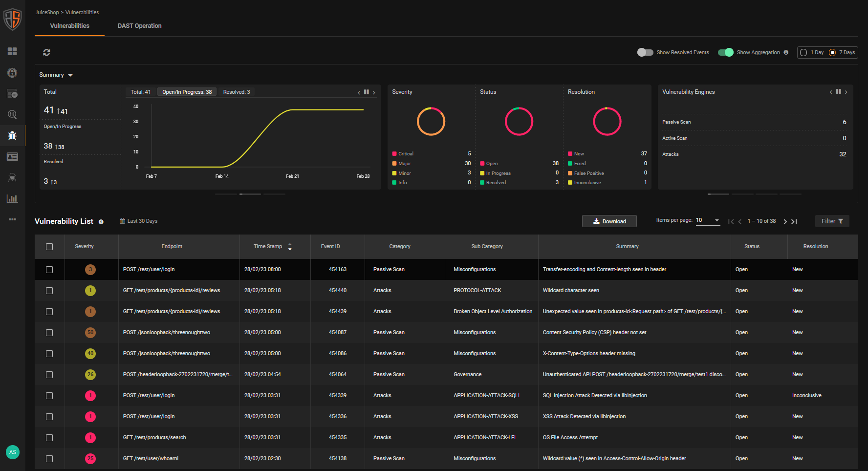Click the Category column header
Viewport: 868px width, 471px height.
point(400,247)
